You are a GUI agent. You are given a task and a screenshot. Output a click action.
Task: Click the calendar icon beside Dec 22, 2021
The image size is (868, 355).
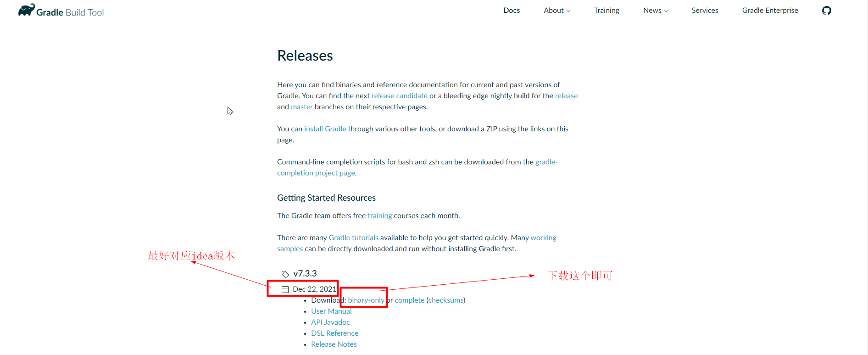coord(285,289)
